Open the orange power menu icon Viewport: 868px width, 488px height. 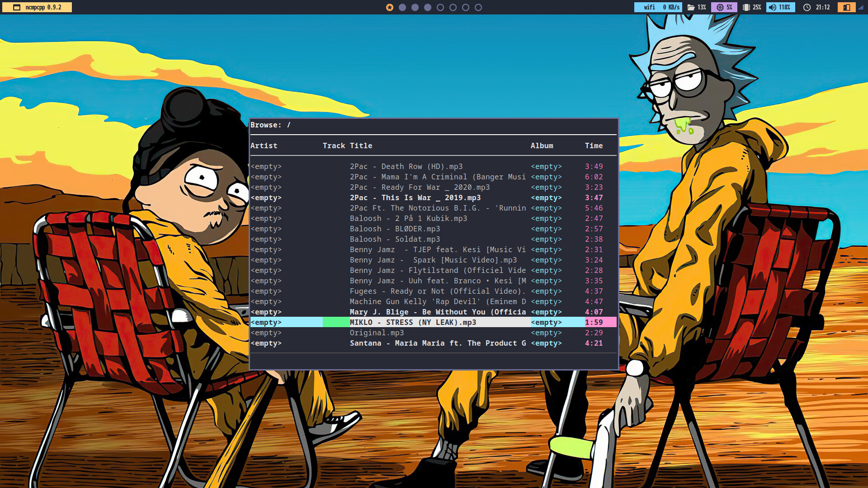coord(847,7)
